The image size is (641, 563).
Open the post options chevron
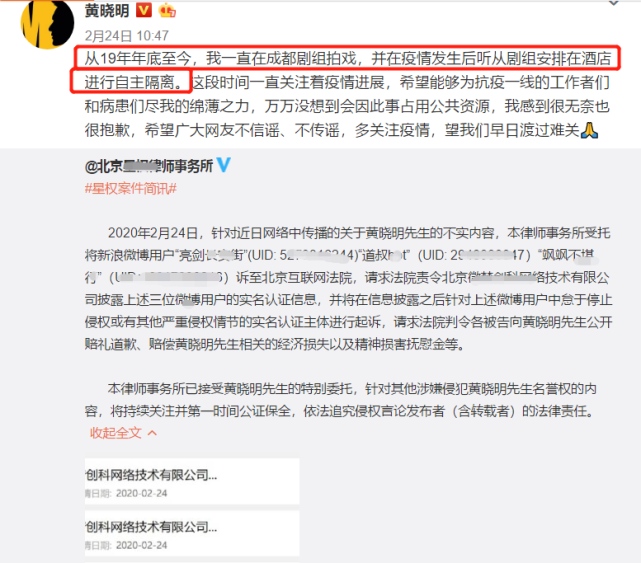pos(614,3)
